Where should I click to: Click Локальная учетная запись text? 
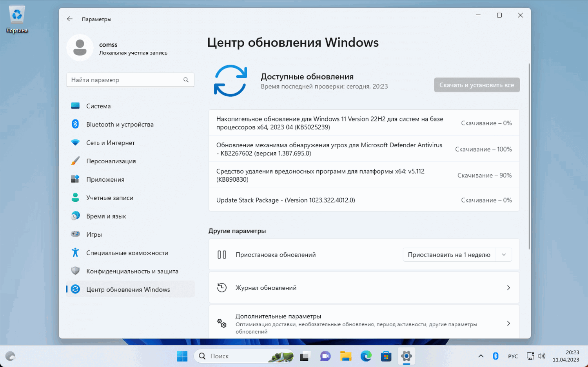133,53
